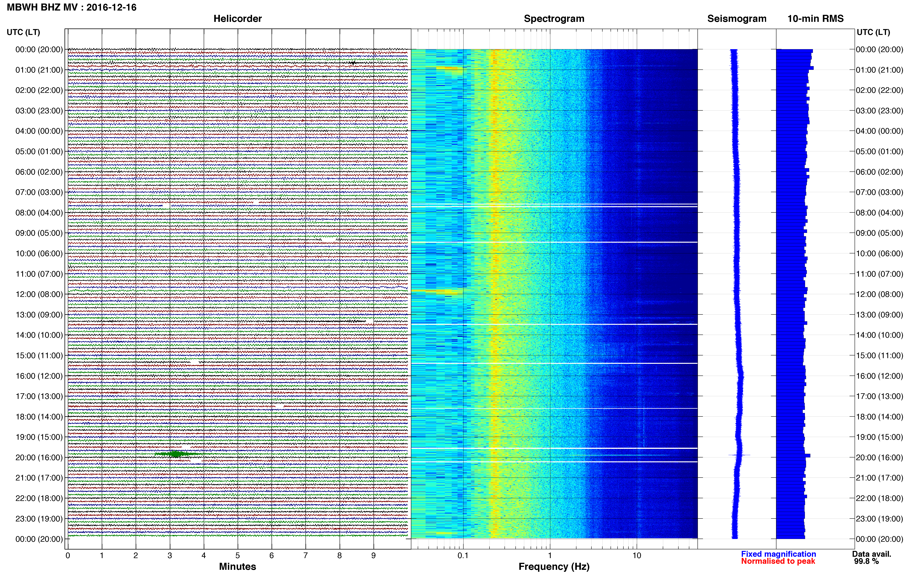
Task: Click the 17:00 (13:00) label beside the RMS panel
Action: coord(879,396)
